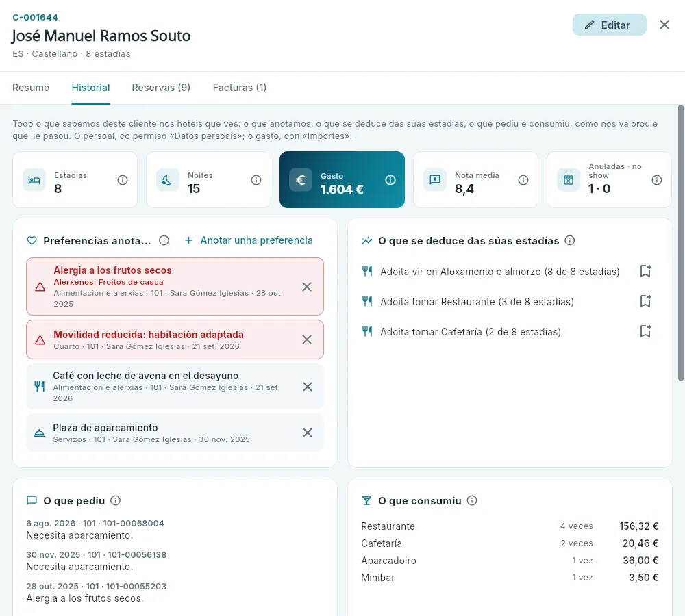This screenshot has width=685, height=616.
Task: Bookmark the Adoita tomar Cafetaría deduction
Action: click(645, 331)
